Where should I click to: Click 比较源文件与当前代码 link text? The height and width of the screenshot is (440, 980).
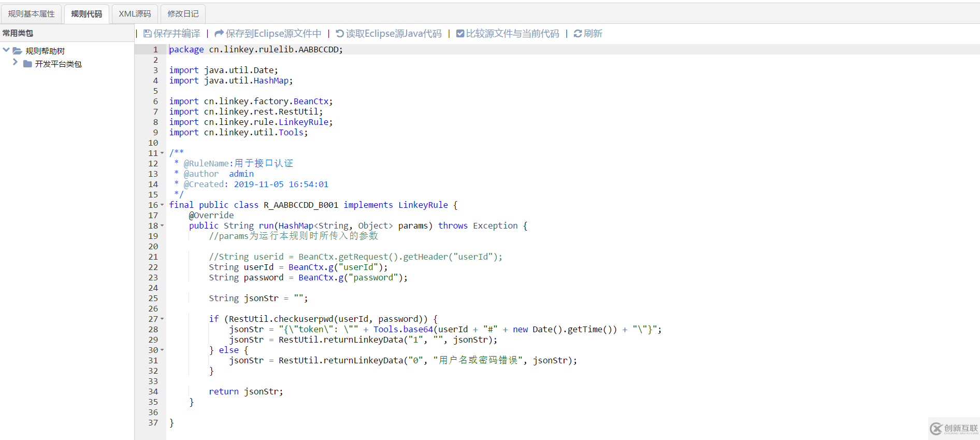tap(512, 34)
